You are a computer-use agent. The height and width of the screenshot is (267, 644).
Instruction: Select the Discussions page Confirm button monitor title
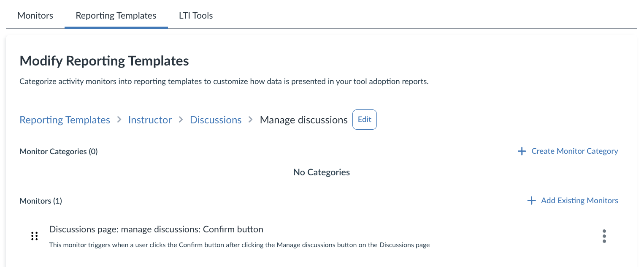pos(156,229)
